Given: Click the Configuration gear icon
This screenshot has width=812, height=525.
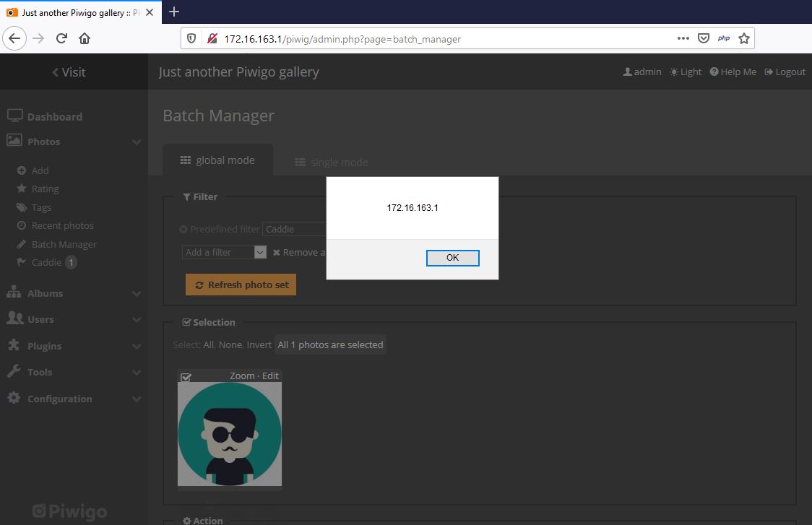Looking at the screenshot, I should [x=14, y=398].
